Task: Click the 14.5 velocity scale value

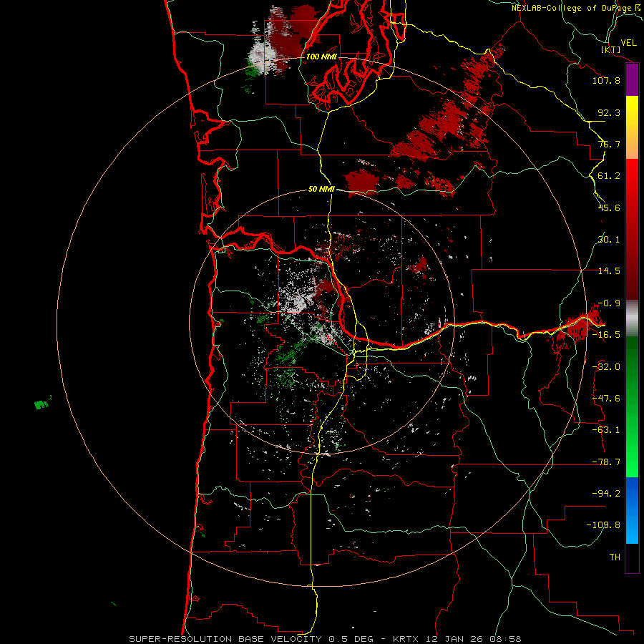Action: click(x=609, y=271)
